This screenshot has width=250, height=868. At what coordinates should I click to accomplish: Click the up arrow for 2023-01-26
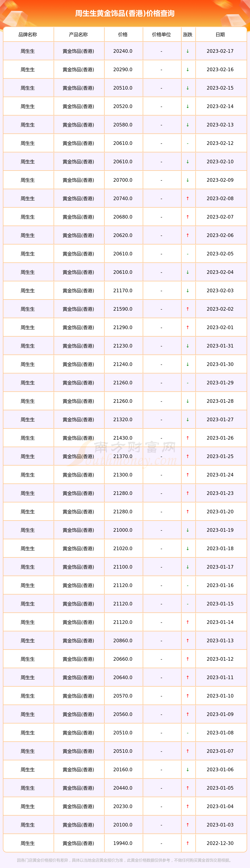pyautogui.click(x=187, y=438)
